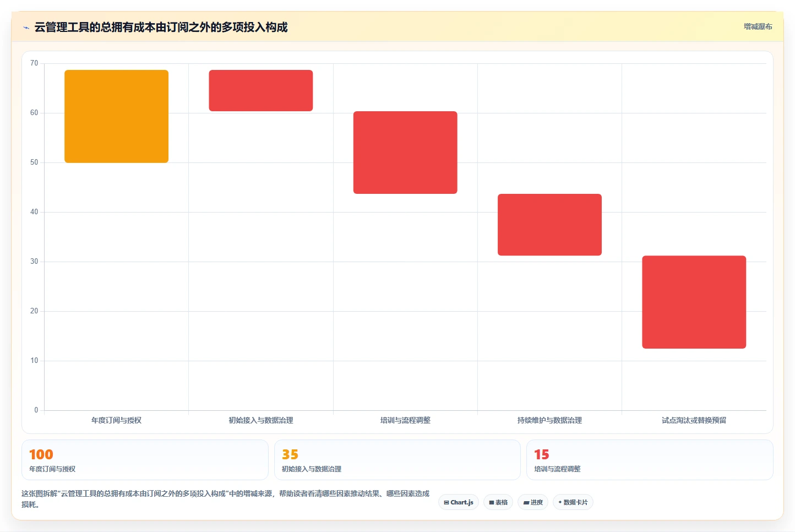
Task: Click the y-axis value 60
Action: (34, 113)
